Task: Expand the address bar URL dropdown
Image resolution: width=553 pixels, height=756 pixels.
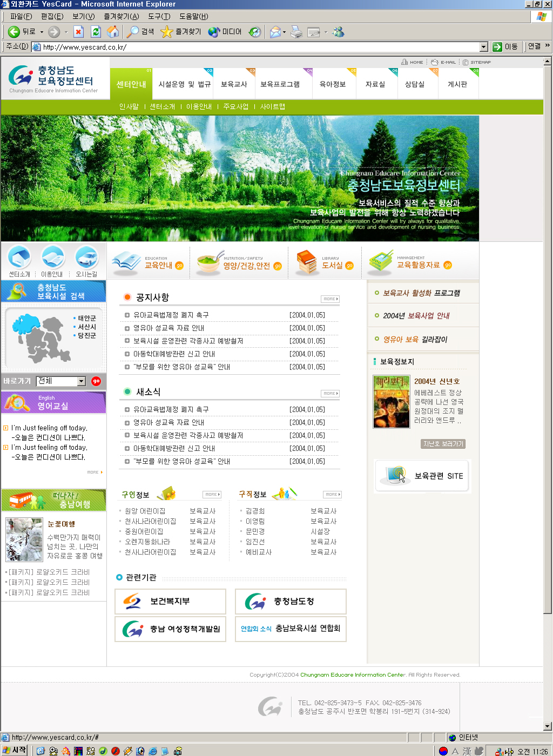Action: (483, 47)
